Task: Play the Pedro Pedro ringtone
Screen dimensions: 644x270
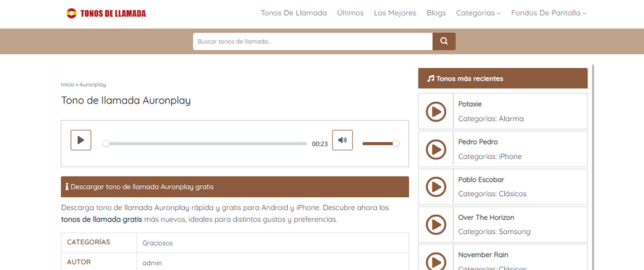Action: (436, 149)
